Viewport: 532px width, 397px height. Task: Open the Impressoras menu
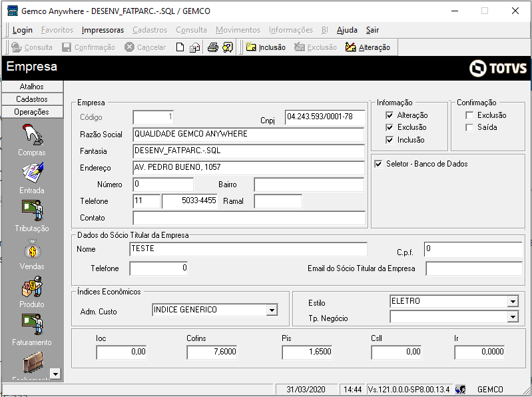pos(103,30)
